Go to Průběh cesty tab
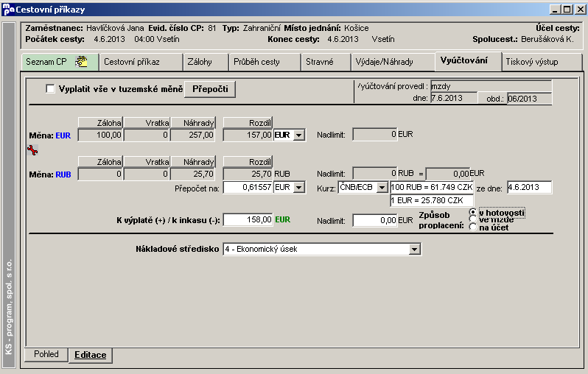This screenshot has width=588, height=374. (265, 62)
